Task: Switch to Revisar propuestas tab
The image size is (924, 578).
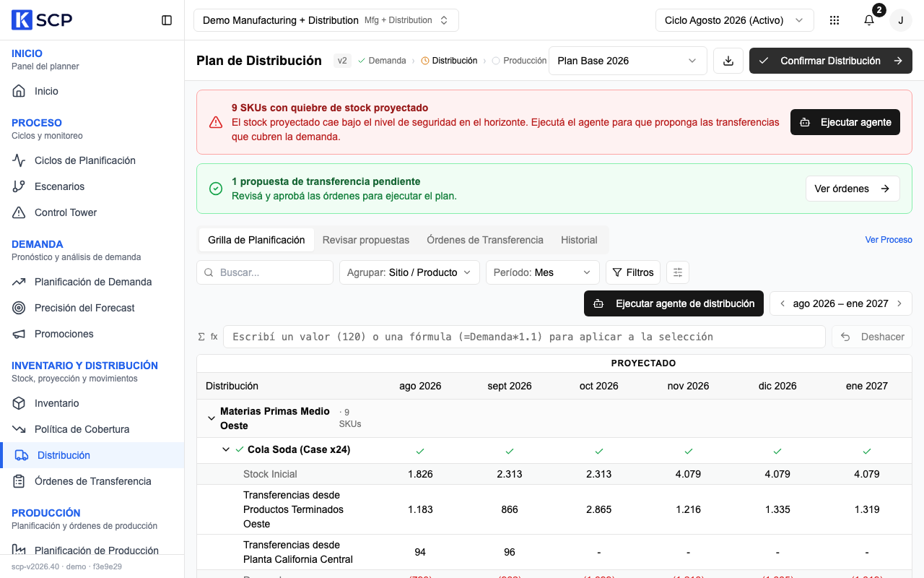Action: pyautogui.click(x=366, y=240)
